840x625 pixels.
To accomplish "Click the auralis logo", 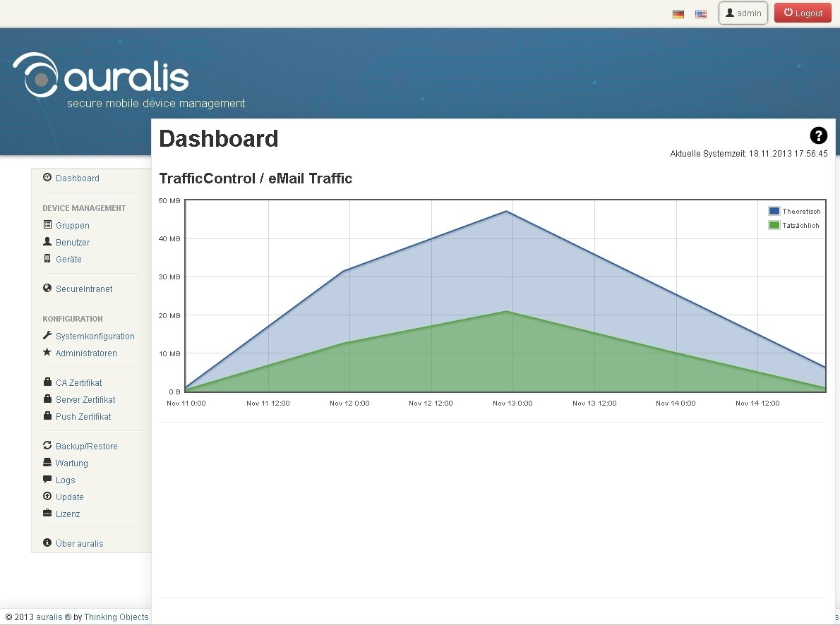I will coord(102,75).
